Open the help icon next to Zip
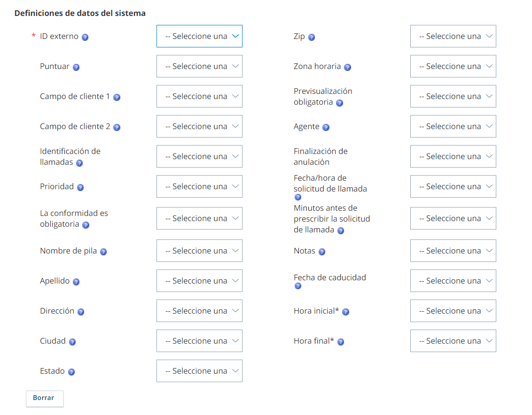This screenshot has width=532, height=415. pyautogui.click(x=312, y=37)
